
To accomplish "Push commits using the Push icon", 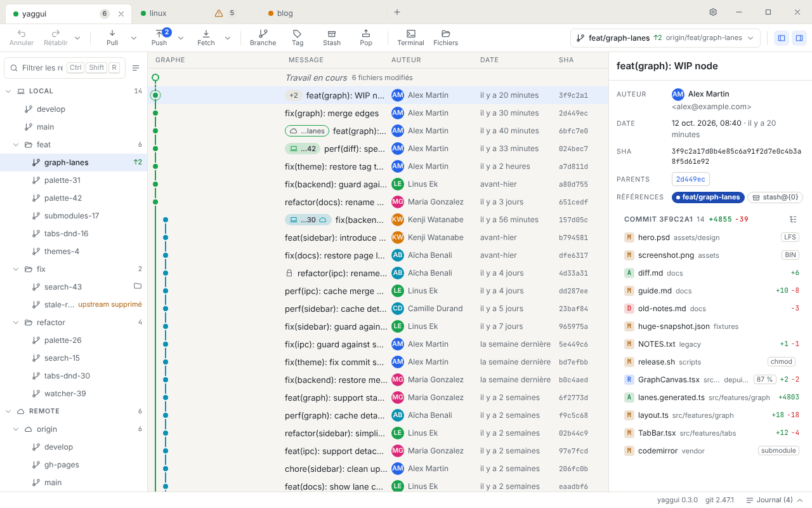I will click(159, 34).
